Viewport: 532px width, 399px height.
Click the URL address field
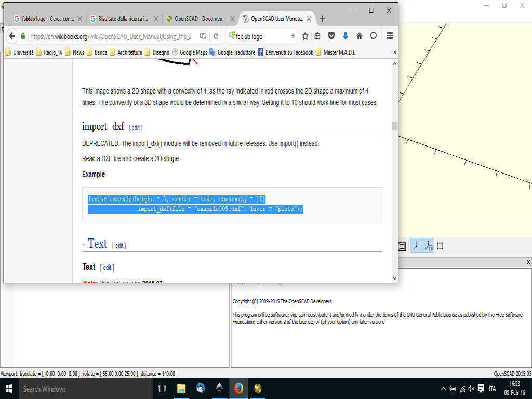point(110,36)
